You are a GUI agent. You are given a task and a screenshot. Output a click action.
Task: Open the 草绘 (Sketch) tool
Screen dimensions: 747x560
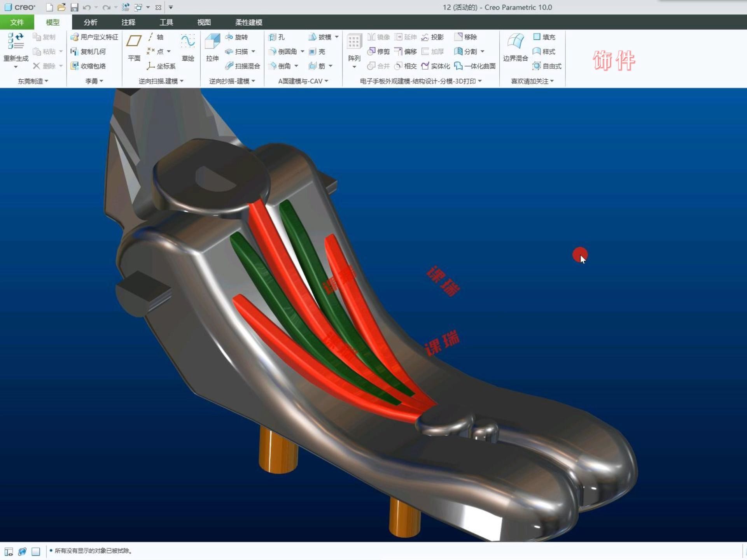(x=188, y=41)
